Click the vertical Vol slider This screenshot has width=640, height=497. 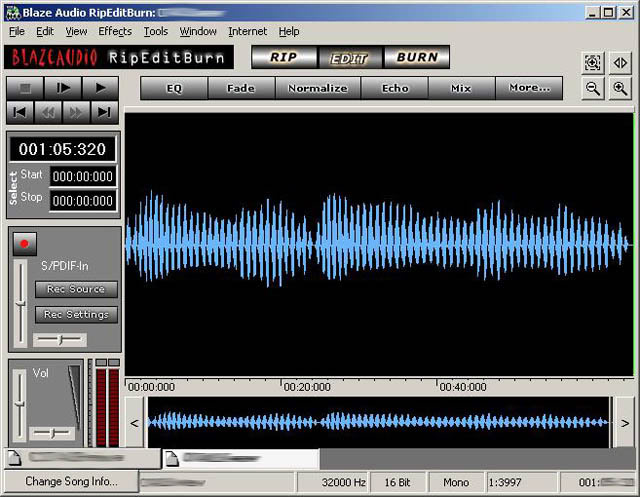click(21, 402)
